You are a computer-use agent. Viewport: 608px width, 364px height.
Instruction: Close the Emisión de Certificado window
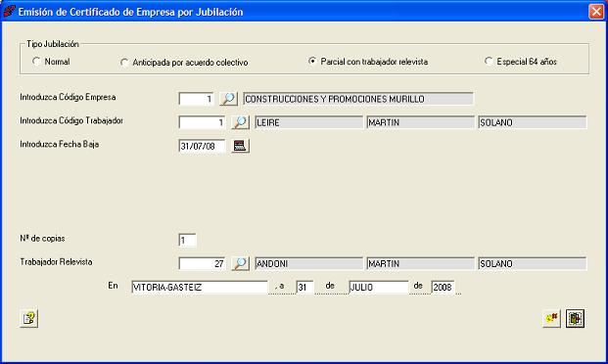tap(596, 12)
